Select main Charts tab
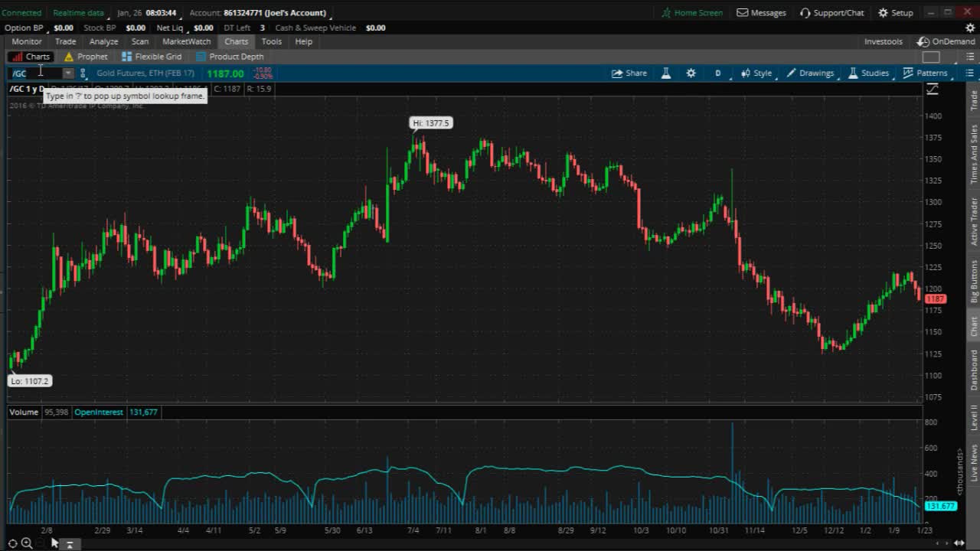 pyautogui.click(x=237, y=41)
